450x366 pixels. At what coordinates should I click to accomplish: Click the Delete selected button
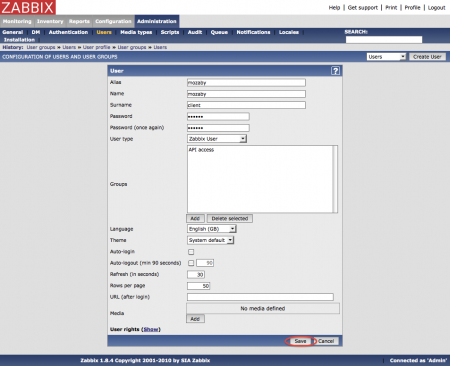tap(230, 218)
